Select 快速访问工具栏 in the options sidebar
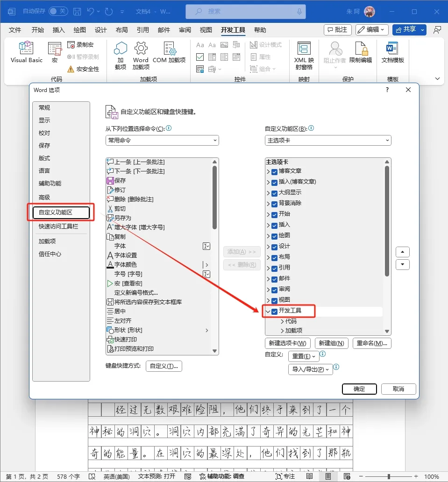This screenshot has width=448, height=482. coord(58,227)
